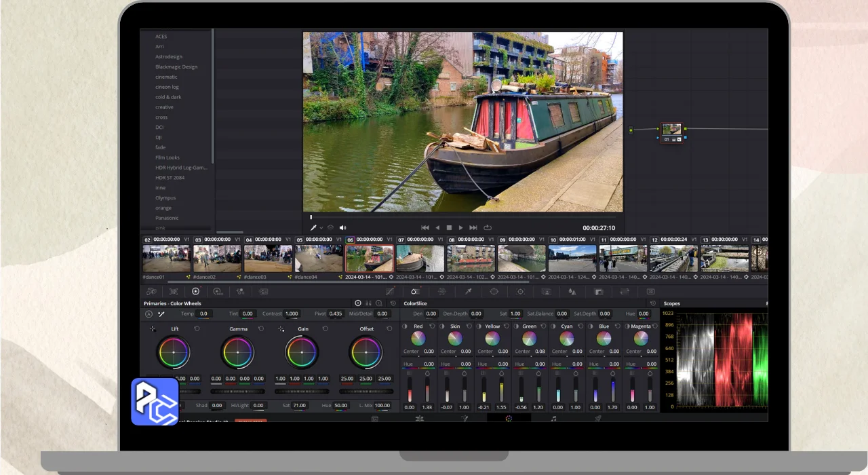
Task: Open the Curves palette icon
Action: pyautogui.click(x=390, y=291)
